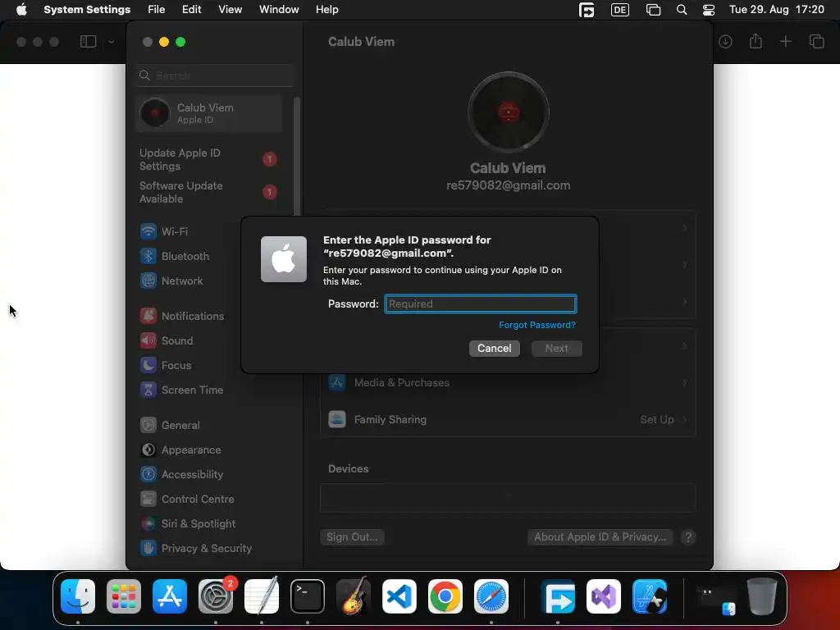The width and height of the screenshot is (840, 630).
Task: Open the Help menu
Action: (x=326, y=10)
